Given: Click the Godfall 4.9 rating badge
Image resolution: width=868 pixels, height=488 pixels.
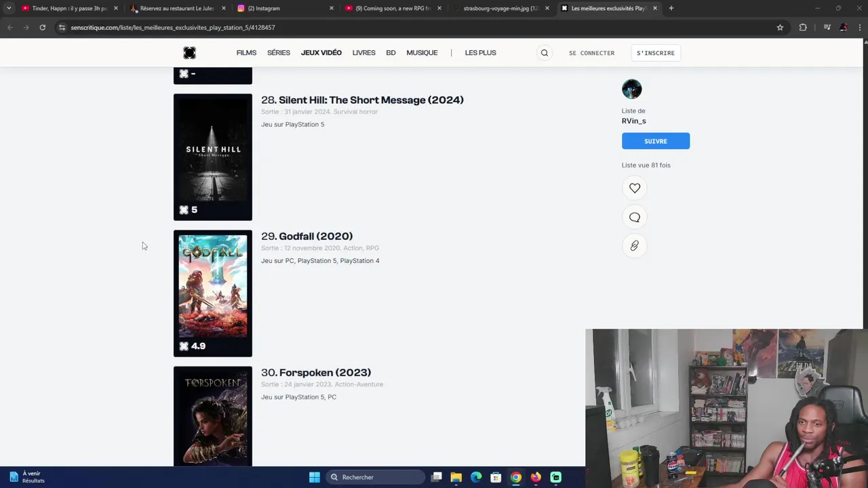Looking at the screenshot, I should (192, 346).
